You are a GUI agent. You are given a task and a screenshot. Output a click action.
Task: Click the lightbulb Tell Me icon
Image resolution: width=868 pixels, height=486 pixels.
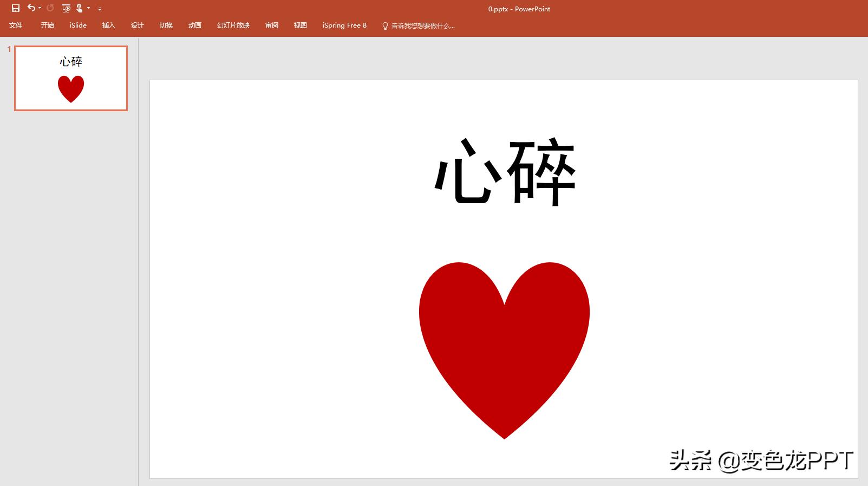(x=385, y=25)
